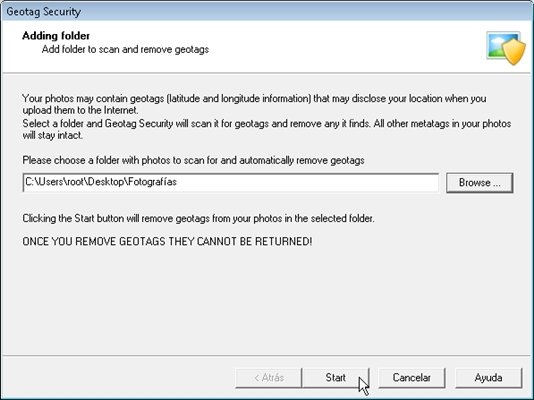534x400 pixels.
Task: Focus the folder path input field
Action: [231, 182]
